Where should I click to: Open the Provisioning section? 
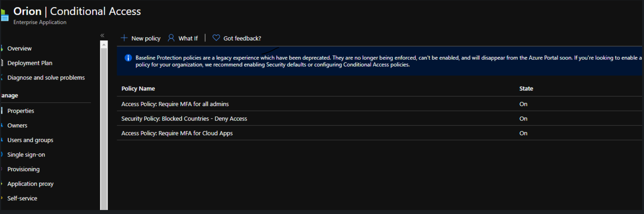coord(23,169)
